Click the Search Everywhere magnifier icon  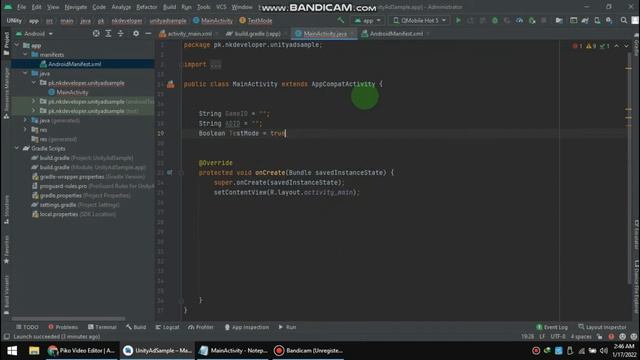point(624,20)
